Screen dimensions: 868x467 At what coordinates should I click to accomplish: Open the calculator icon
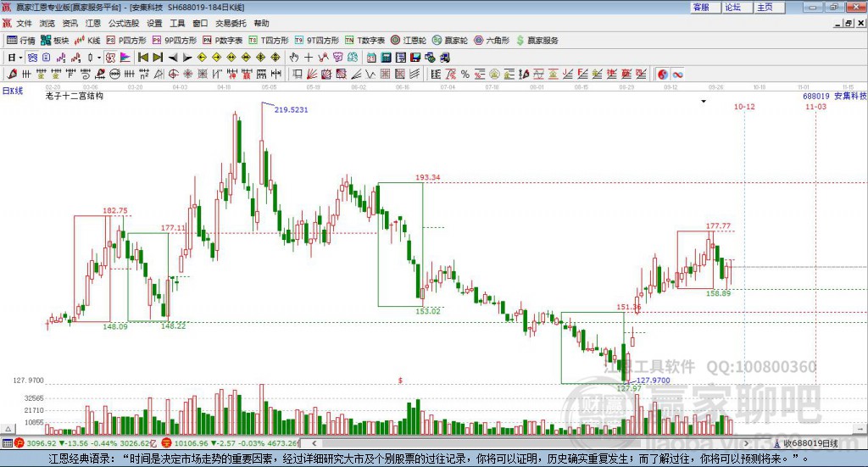387,58
